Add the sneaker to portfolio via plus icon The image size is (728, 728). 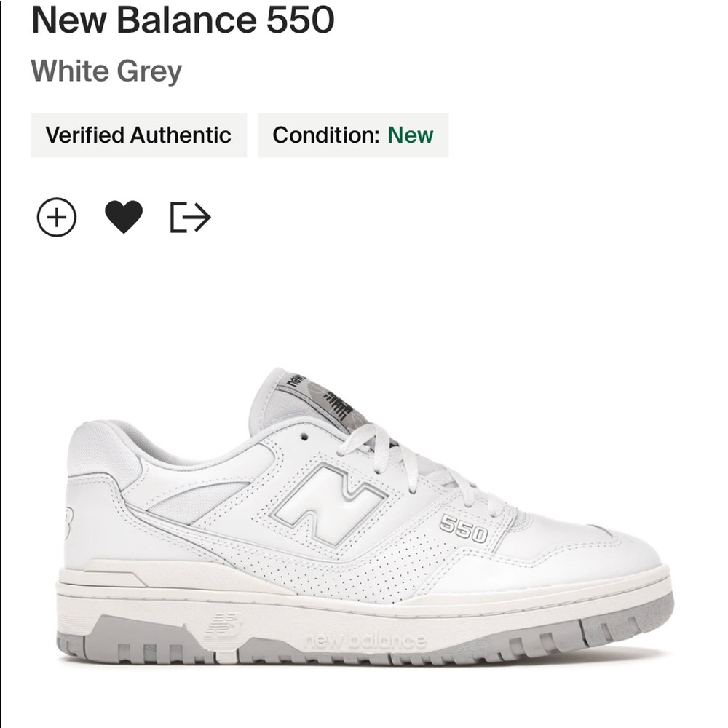tap(58, 216)
